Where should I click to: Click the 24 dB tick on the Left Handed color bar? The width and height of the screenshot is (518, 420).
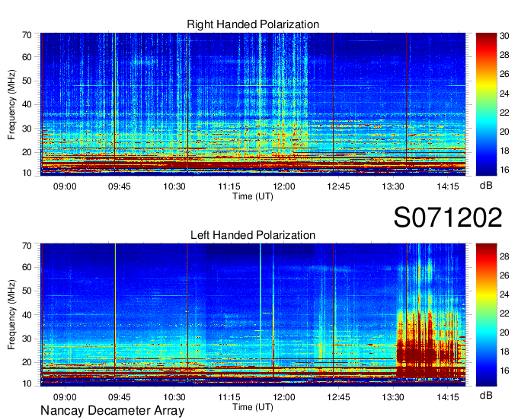pyautogui.click(x=504, y=294)
